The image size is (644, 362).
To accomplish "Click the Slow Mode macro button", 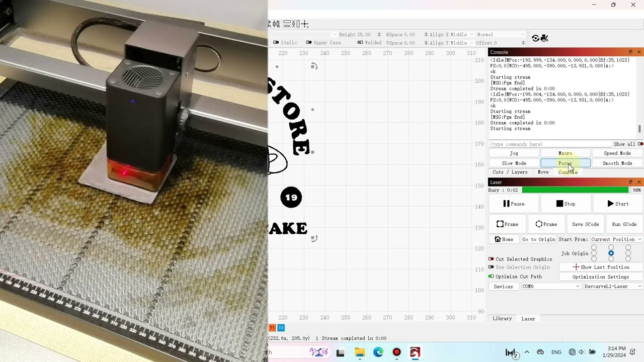I will coord(514,163).
